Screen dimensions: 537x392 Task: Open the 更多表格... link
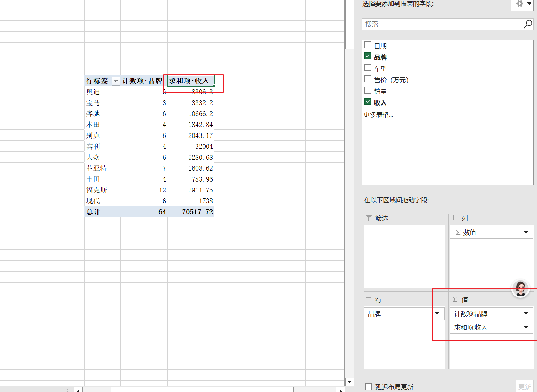tap(378, 114)
